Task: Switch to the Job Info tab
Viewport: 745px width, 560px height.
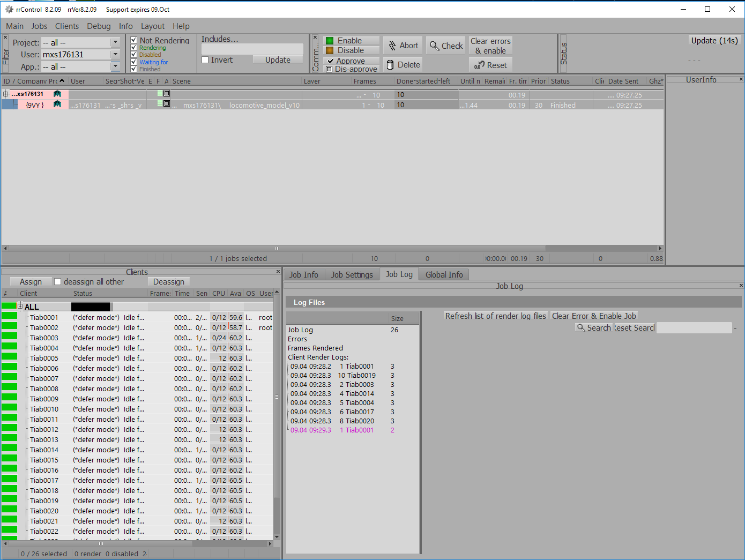Action: pyautogui.click(x=304, y=275)
